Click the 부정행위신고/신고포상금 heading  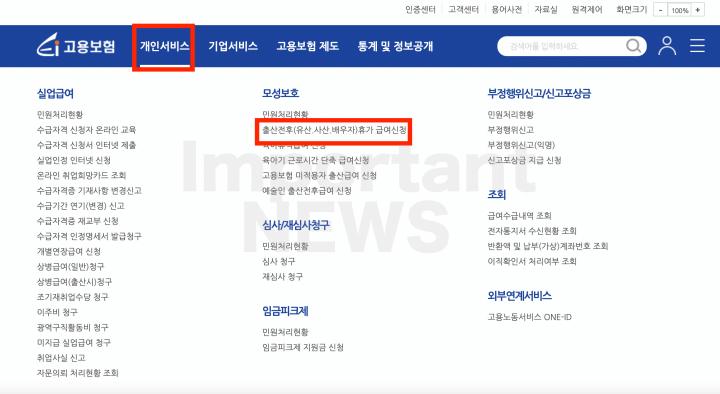539,94
